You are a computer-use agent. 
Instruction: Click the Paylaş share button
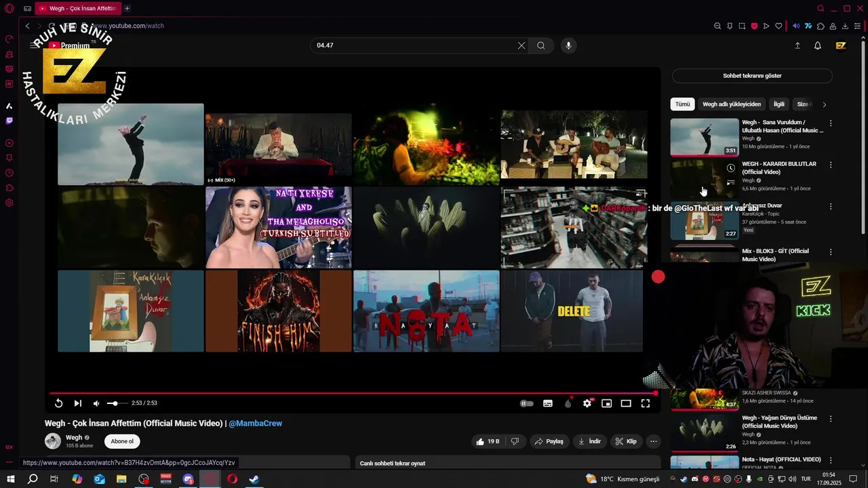click(549, 441)
